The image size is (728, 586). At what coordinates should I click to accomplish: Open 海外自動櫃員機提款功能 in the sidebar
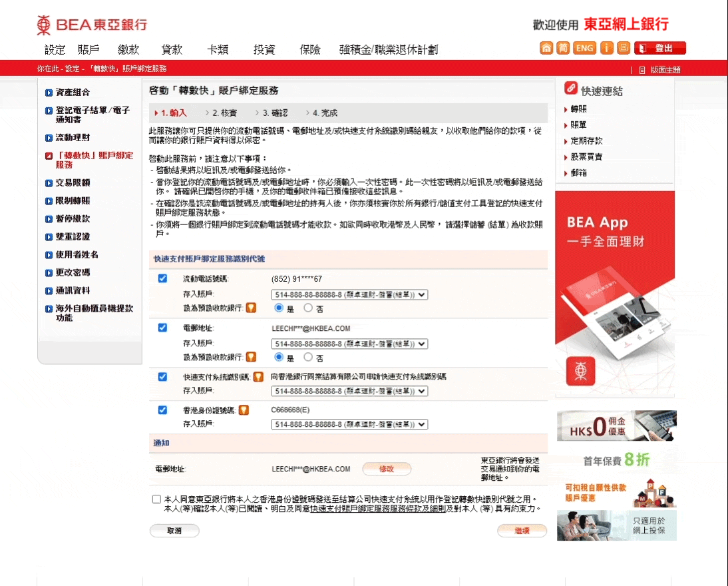[x=94, y=313]
